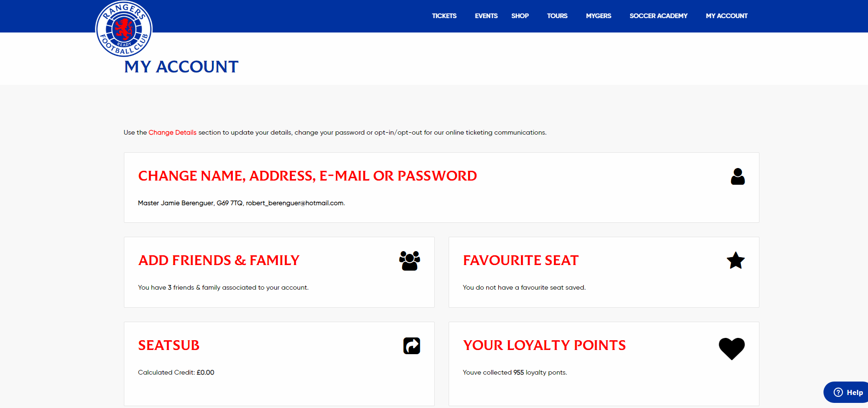868x408 pixels.
Task: Click the Rangers Football Club crest logo
Action: [124, 29]
